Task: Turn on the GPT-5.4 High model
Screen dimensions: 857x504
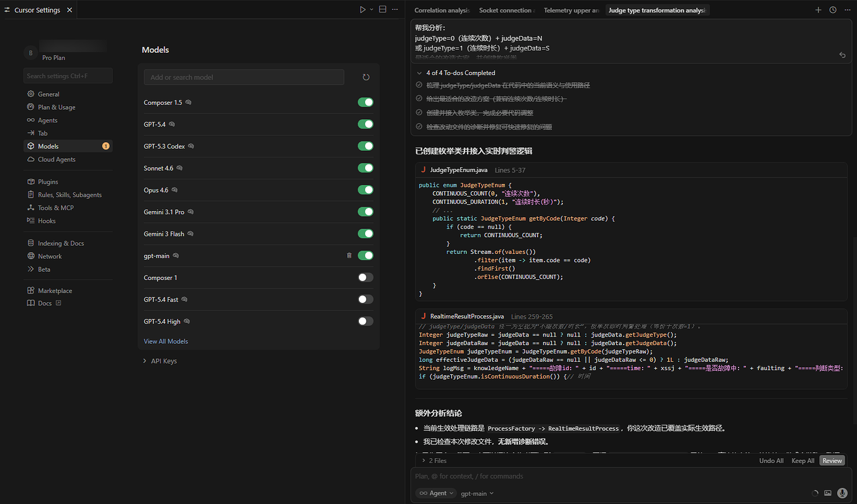Action: [366, 321]
